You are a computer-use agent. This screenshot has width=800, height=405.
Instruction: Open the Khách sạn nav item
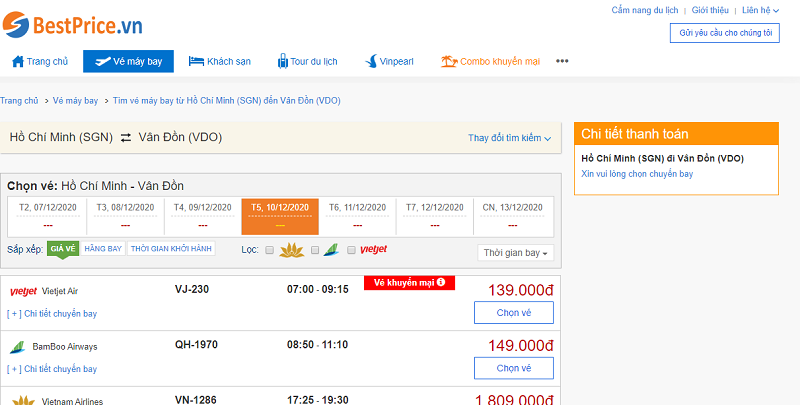[219, 62]
